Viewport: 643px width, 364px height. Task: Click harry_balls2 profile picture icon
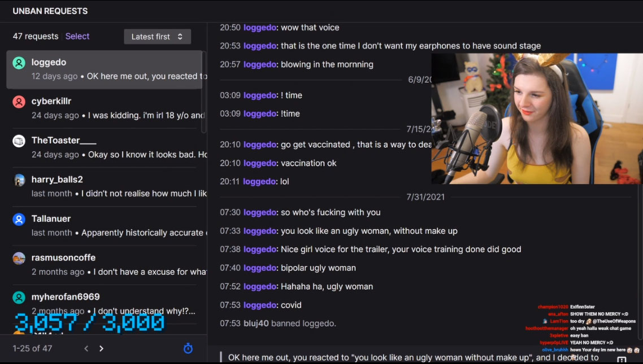click(19, 180)
